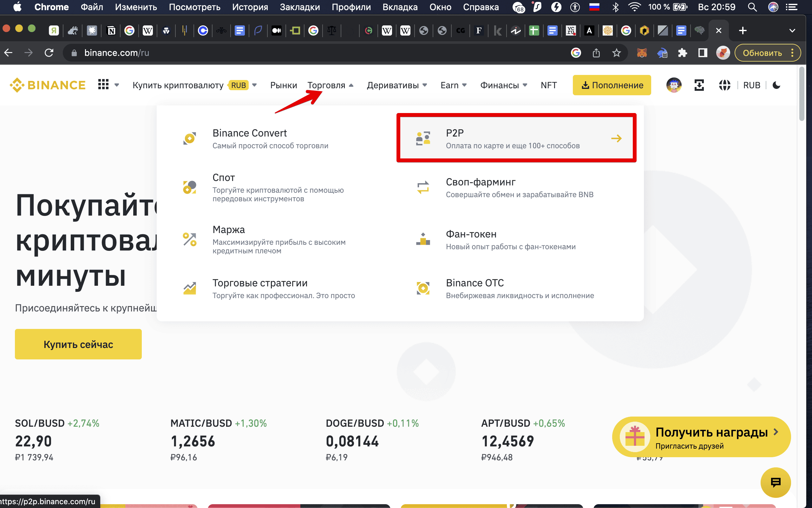Screen dimensions: 812x508
Task: Expand the Деривативы dropdown
Action: [396, 85]
